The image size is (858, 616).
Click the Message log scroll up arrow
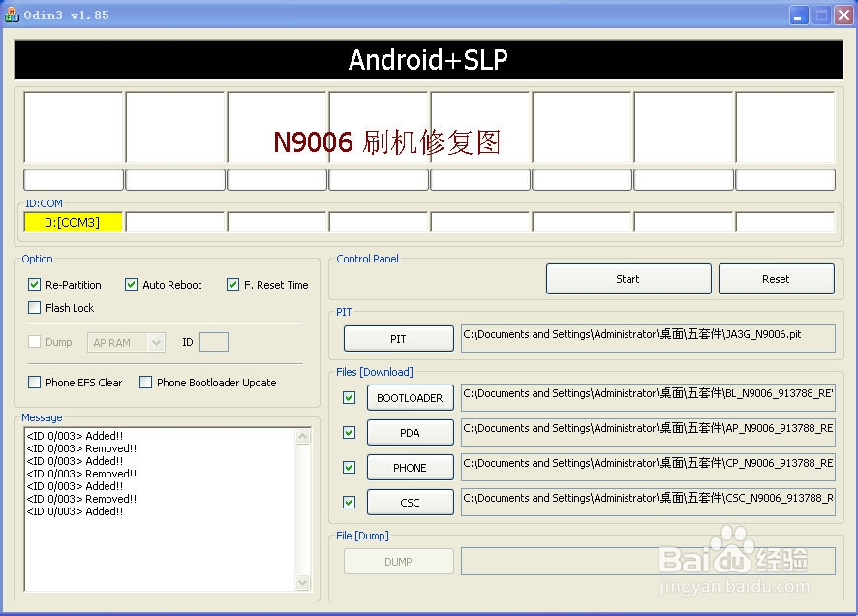pos(302,437)
